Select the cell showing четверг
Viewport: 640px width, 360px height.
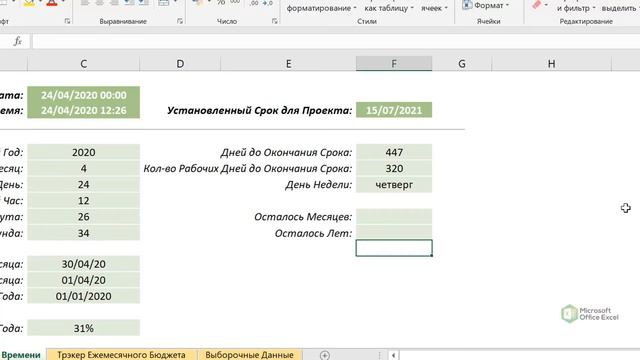click(x=394, y=184)
